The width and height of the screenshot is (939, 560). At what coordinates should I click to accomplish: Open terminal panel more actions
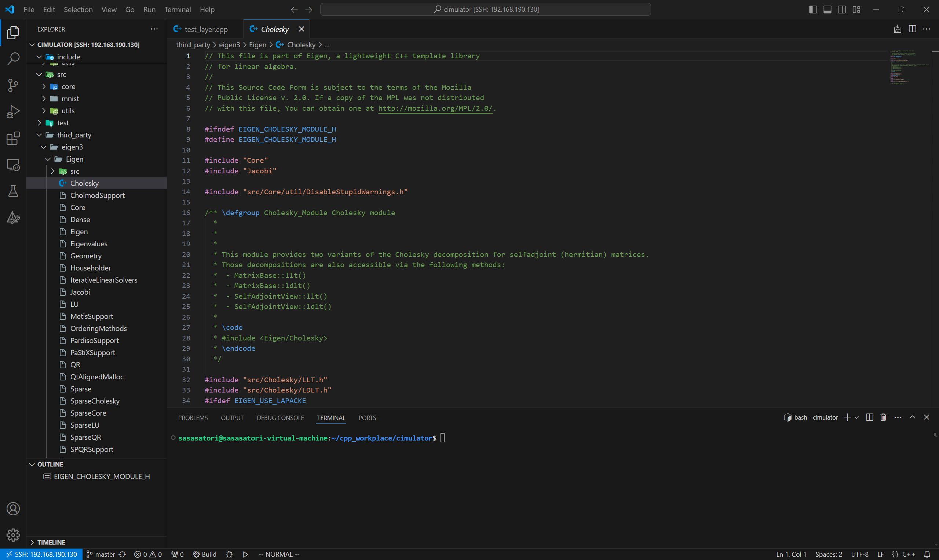click(898, 417)
